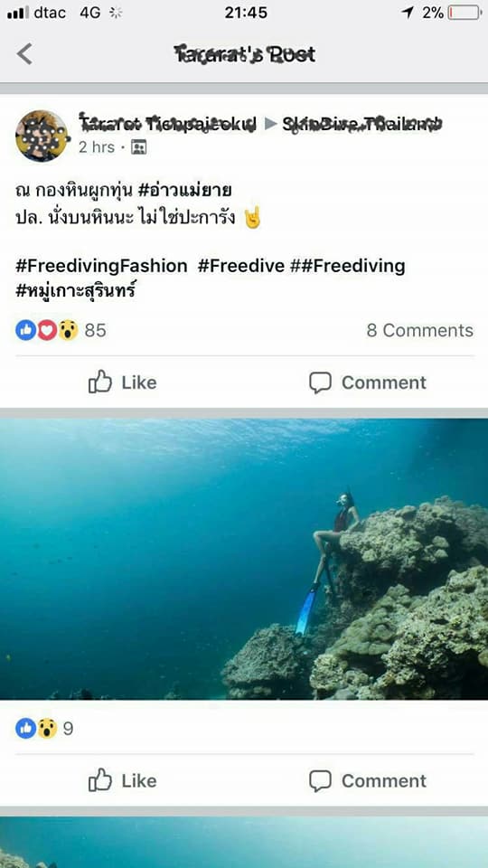Open hashtag #อ่าวแม่ยาย
Screen dimensions: 488x868
[184, 191]
